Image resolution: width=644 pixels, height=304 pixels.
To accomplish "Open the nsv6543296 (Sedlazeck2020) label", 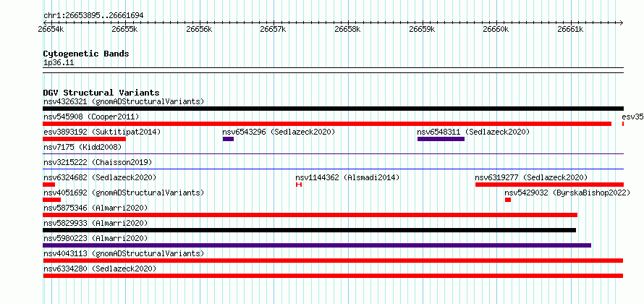I will [x=279, y=132].
